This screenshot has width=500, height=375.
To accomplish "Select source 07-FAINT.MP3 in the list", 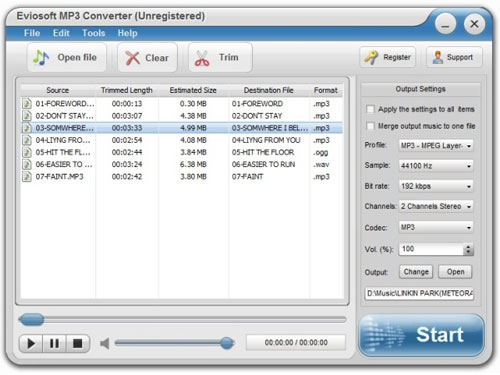I will (x=59, y=176).
